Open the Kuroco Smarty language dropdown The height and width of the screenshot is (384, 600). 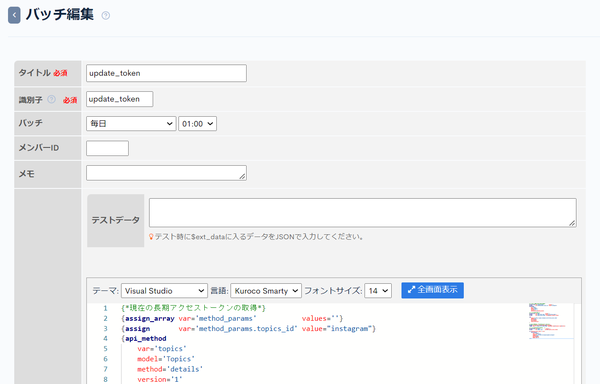click(x=266, y=291)
